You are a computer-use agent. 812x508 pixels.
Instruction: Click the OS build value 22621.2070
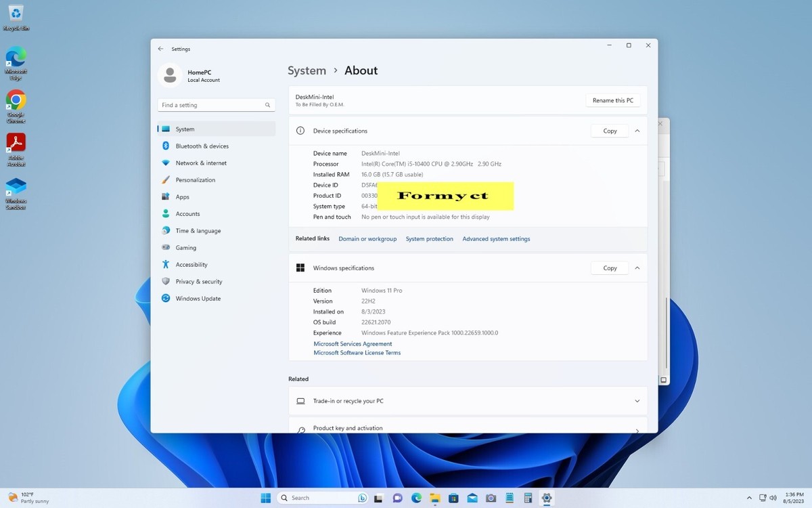coord(376,322)
